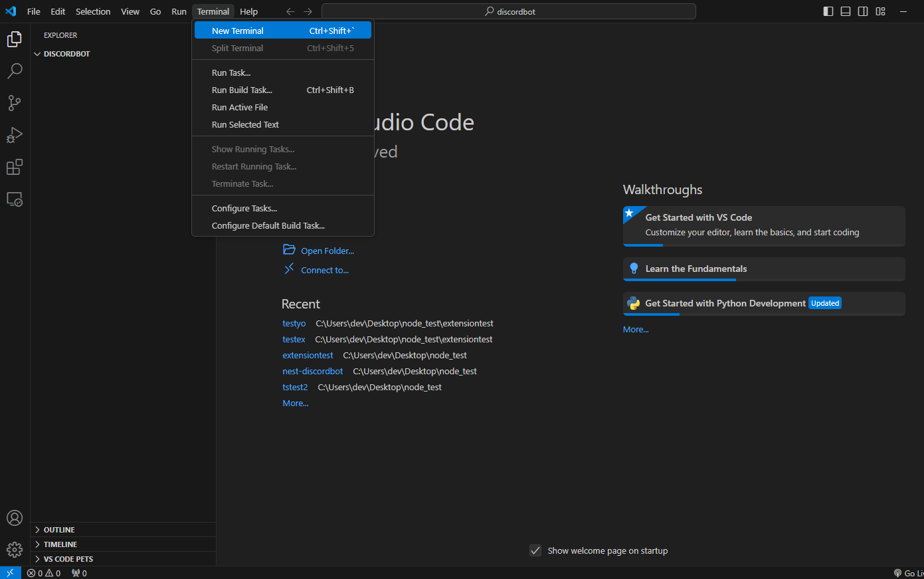Click the EXPLORER panel title

pos(60,35)
